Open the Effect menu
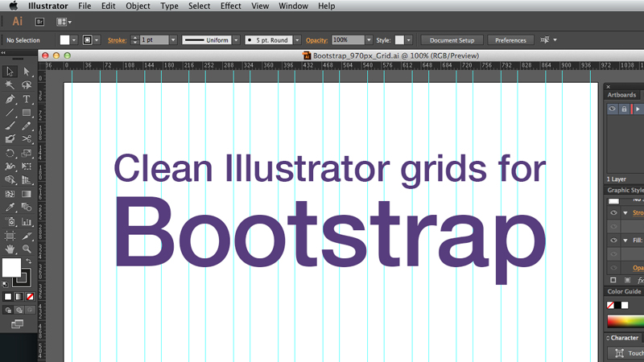 click(231, 6)
